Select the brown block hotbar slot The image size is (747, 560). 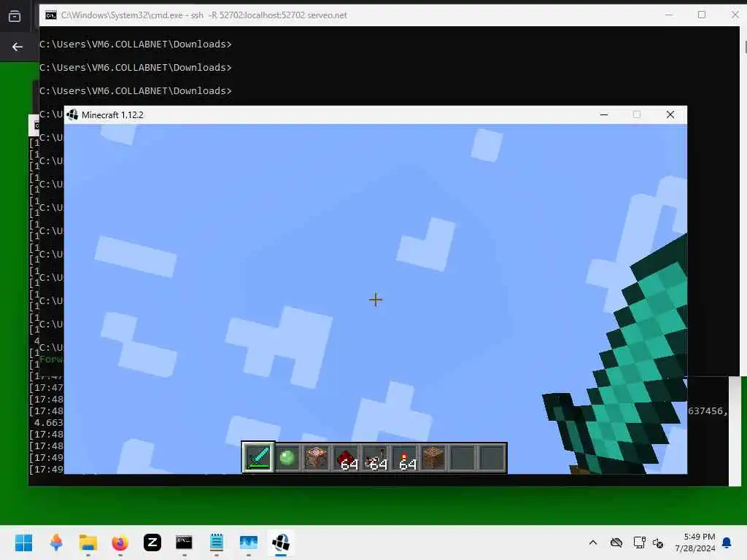[433, 458]
